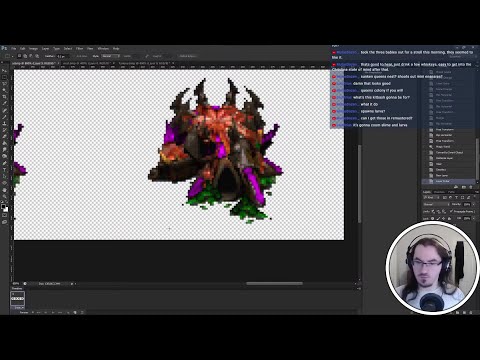The height and width of the screenshot is (360, 480).
Task: Click New selection mode icon
Action: click(x=19, y=56)
